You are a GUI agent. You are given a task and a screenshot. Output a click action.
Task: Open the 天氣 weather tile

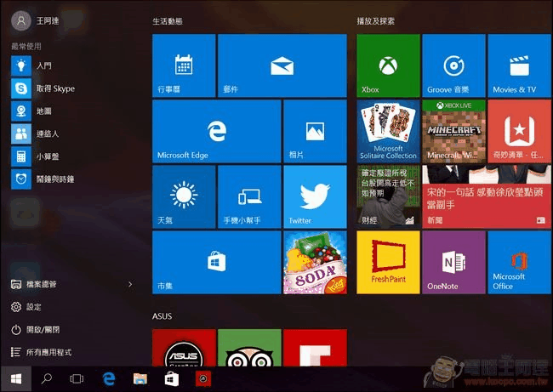[184, 196]
